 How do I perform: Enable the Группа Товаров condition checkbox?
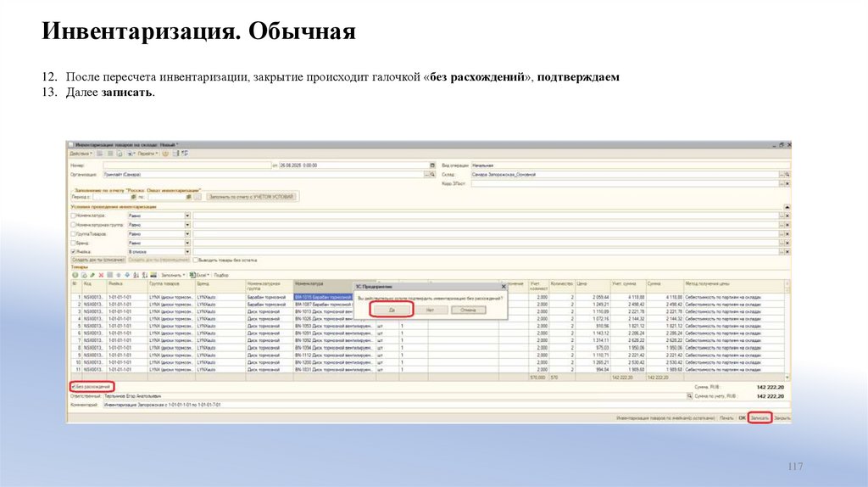pos(73,234)
